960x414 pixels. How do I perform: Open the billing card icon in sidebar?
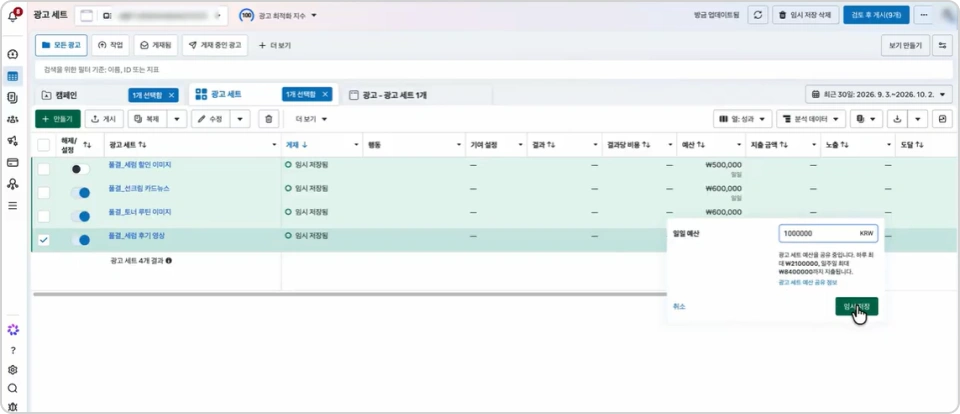point(12,162)
